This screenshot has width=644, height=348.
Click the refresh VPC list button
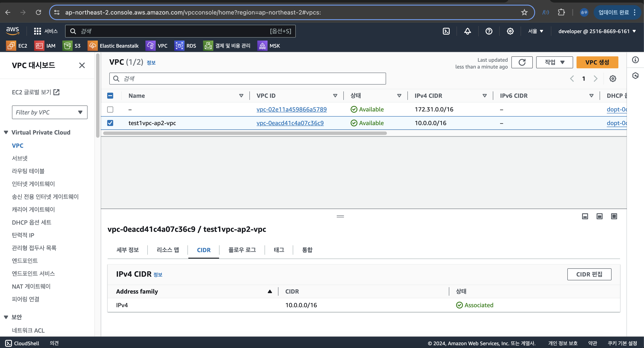point(522,62)
